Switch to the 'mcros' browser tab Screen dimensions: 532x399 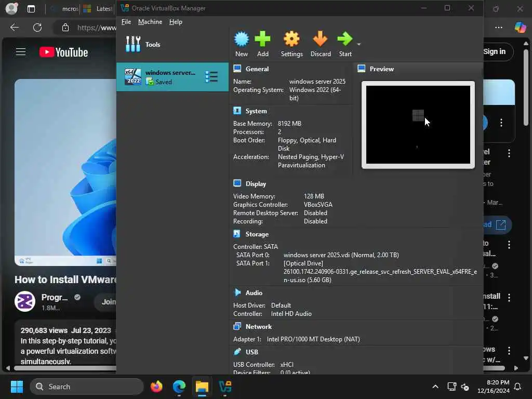coord(64,9)
